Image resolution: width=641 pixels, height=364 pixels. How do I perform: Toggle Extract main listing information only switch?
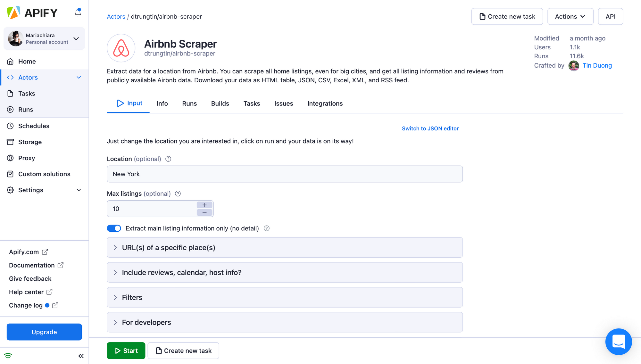click(114, 228)
